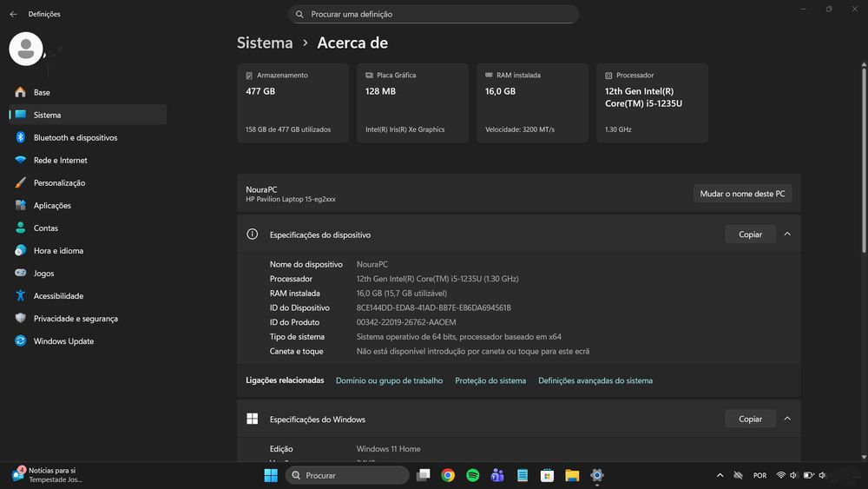
Task: Open the Notepad taskbar icon
Action: point(522,475)
